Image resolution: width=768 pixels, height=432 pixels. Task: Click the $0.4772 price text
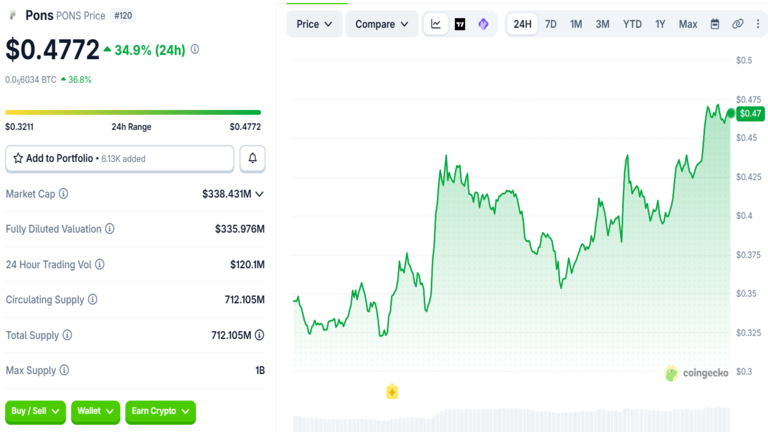coord(52,49)
